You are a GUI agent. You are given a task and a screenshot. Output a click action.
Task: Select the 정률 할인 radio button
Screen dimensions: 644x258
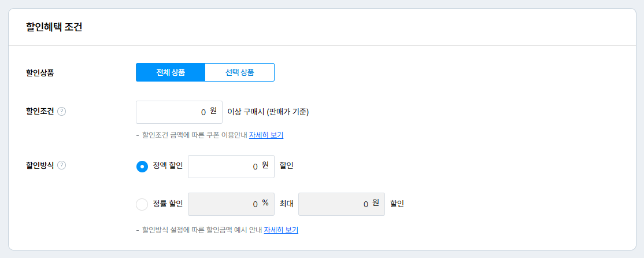click(142, 204)
